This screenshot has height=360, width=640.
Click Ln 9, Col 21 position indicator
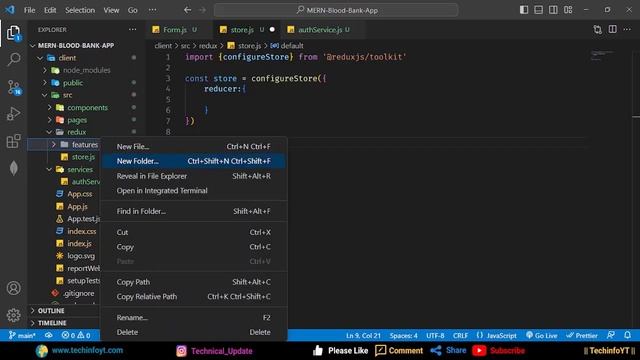pos(363,336)
